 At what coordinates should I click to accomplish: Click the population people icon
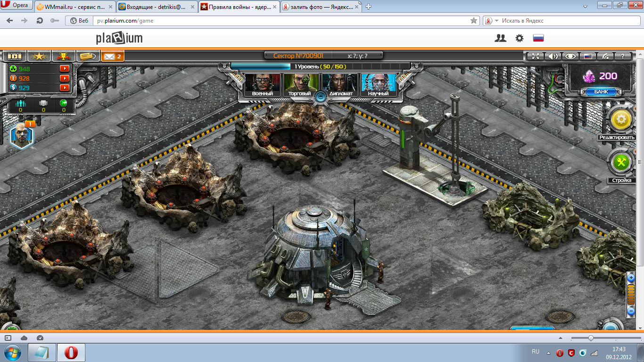(20, 103)
